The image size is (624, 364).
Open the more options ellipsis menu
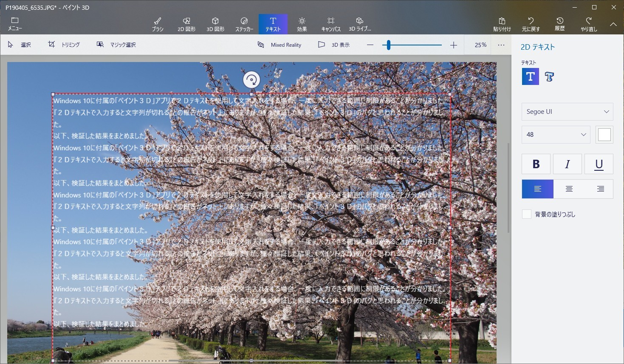(x=501, y=45)
